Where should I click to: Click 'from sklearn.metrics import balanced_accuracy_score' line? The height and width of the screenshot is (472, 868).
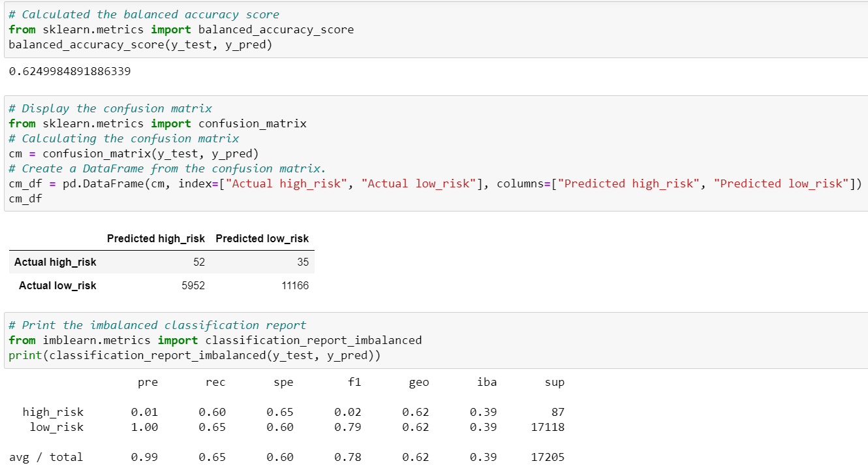[181, 29]
